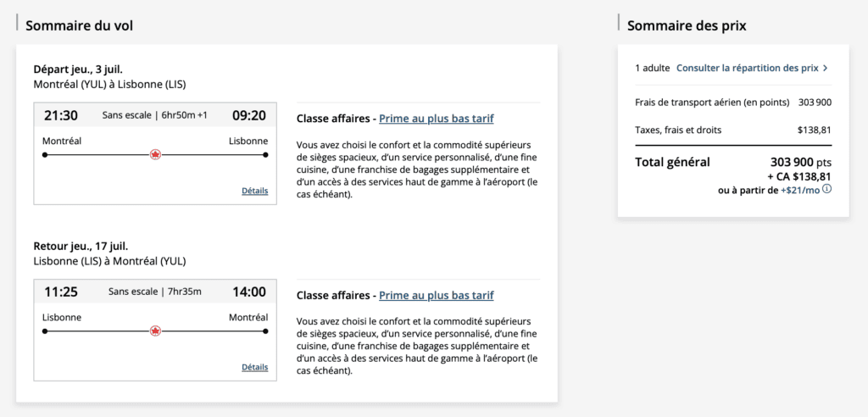Click the Air Canada maple leaf on the Montréal–Lisbonne flight line
Image resolution: width=868 pixels, height=417 pixels.
click(155, 154)
